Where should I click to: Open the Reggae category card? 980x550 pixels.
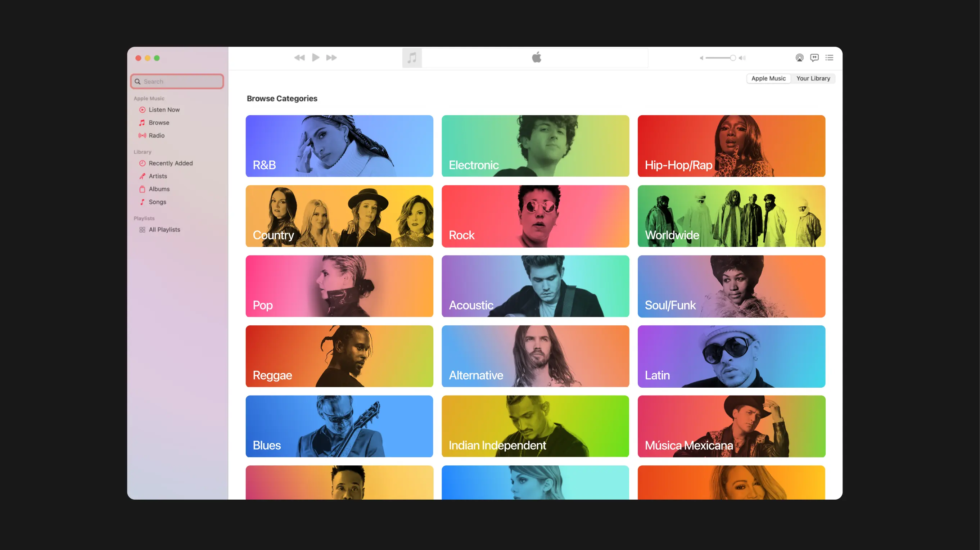tap(339, 356)
